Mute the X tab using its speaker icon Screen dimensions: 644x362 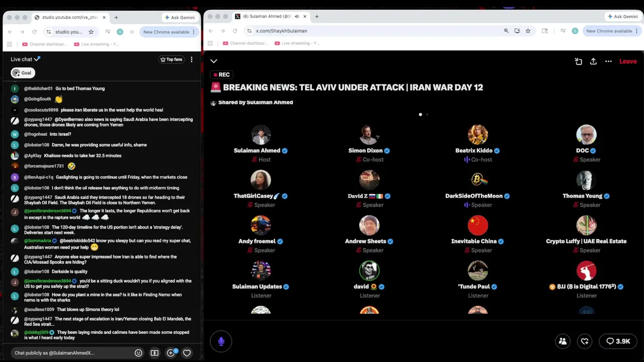(x=296, y=17)
